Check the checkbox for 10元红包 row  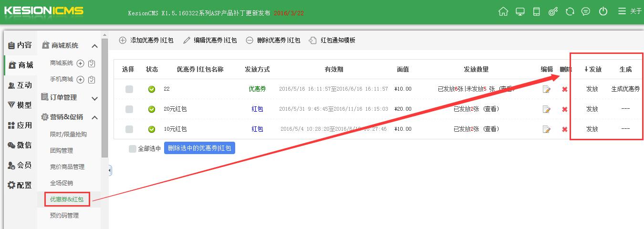129,129
